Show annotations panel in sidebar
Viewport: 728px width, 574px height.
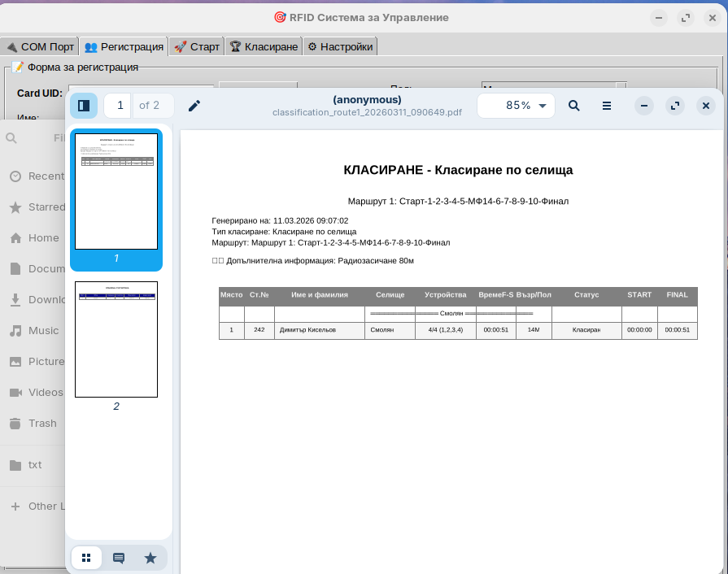click(x=119, y=558)
